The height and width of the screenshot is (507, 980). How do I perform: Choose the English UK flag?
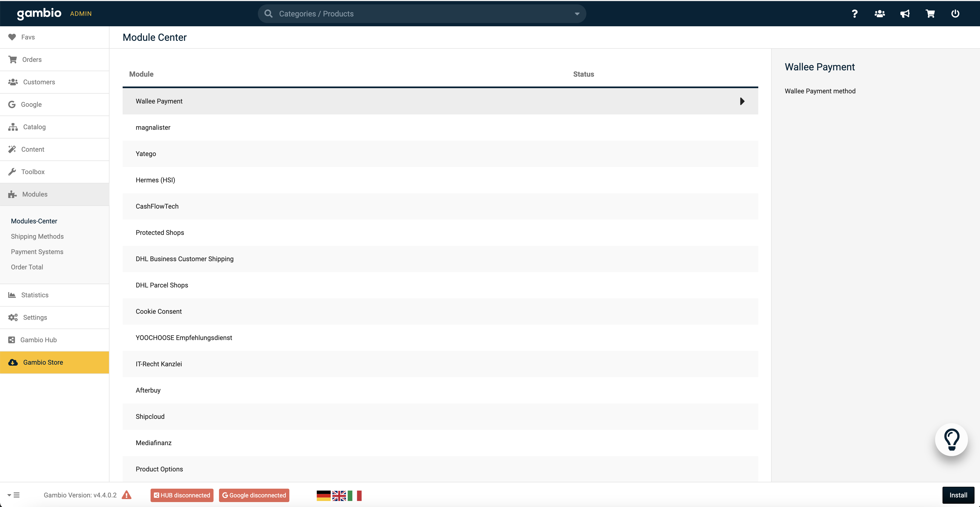[339, 495]
